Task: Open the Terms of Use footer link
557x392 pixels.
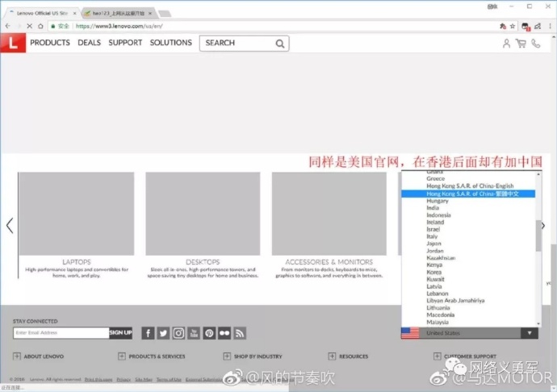Action: 169,379
